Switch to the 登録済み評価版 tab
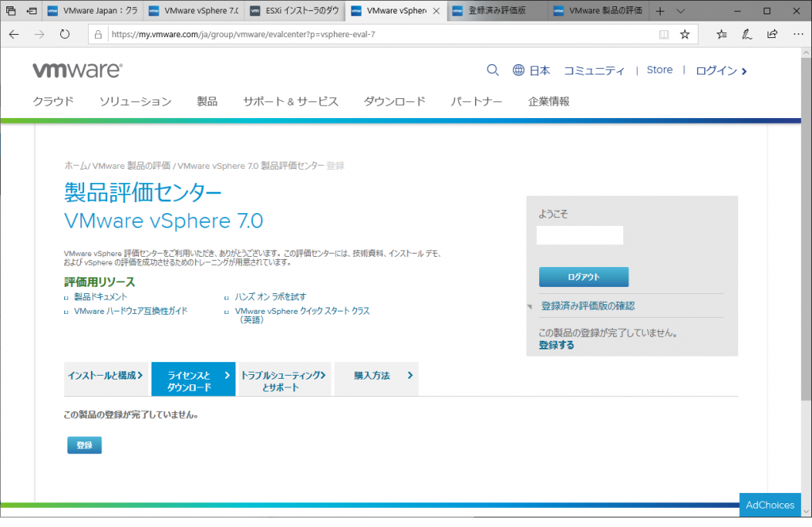The image size is (812, 527). (x=497, y=11)
